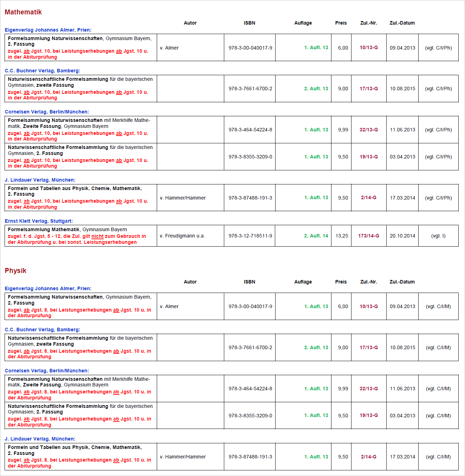Click ISBN column header in Physik table
The image size is (465, 476).
click(x=249, y=282)
